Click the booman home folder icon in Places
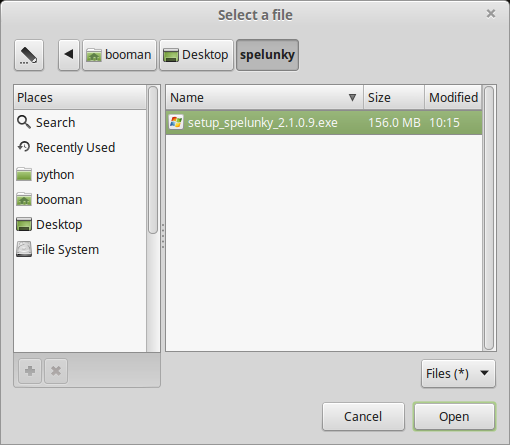Image resolution: width=510 pixels, height=445 pixels. 24,199
